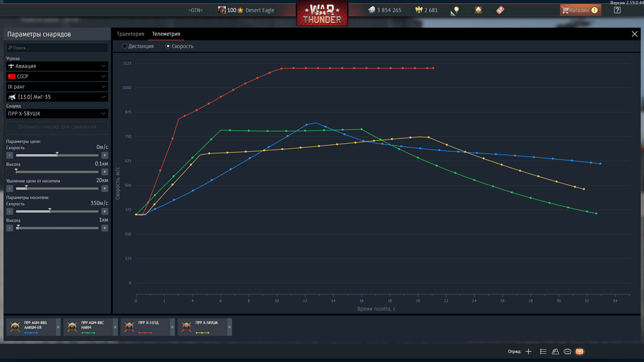Select the Скорость radio option
This screenshot has width=644, height=362.
pyautogui.click(x=180, y=46)
